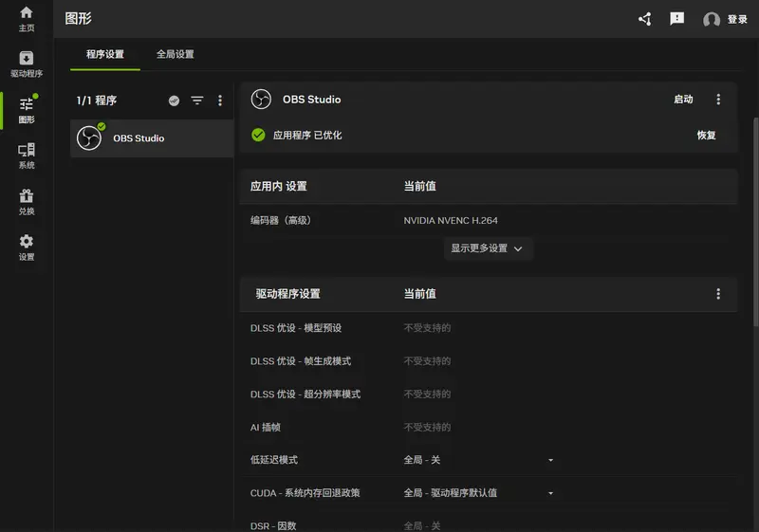Screen dimensions: 759x532
Task: Select the 图形 graphics sidebar icon
Action: pos(27,110)
